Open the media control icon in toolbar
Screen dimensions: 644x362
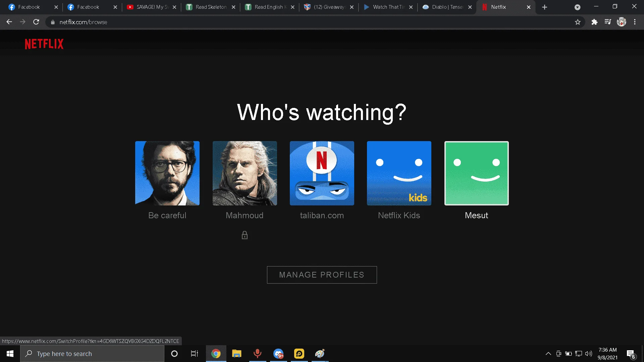coord(608,22)
